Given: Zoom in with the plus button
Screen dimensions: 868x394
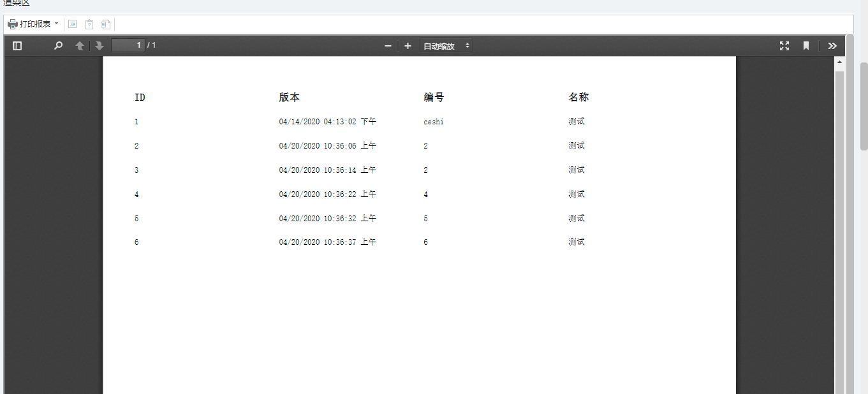Looking at the screenshot, I should click(408, 46).
